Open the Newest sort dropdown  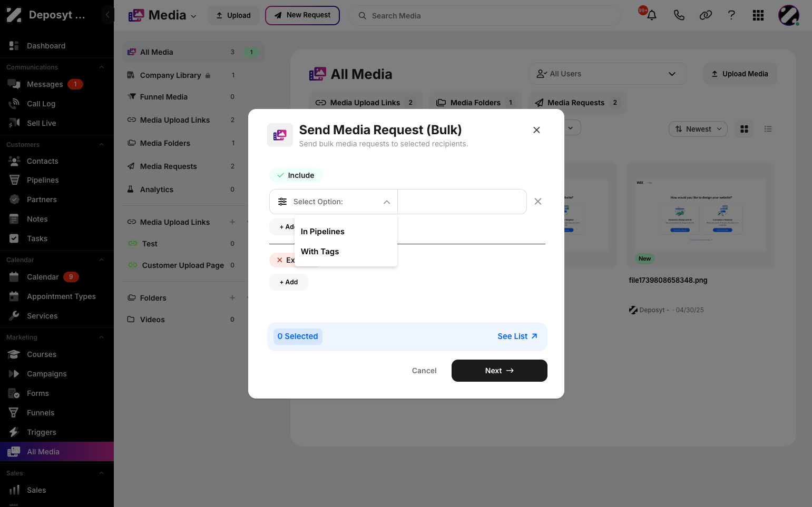pos(698,129)
